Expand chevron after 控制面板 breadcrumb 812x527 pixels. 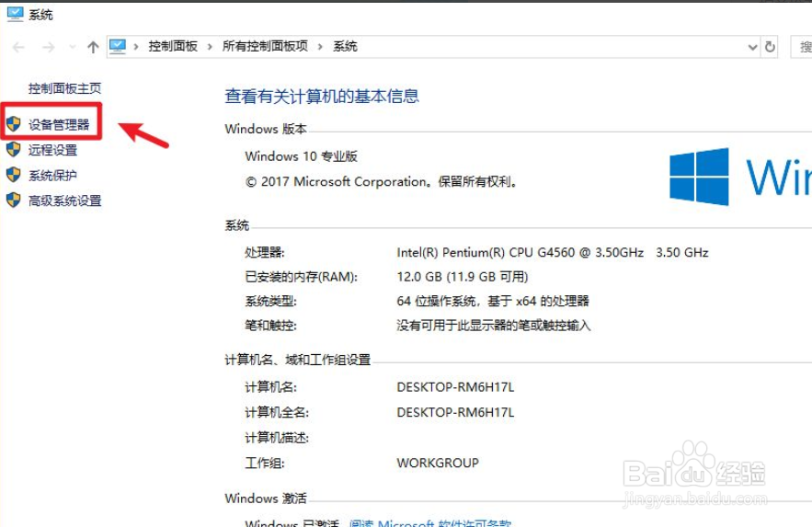click(x=210, y=47)
